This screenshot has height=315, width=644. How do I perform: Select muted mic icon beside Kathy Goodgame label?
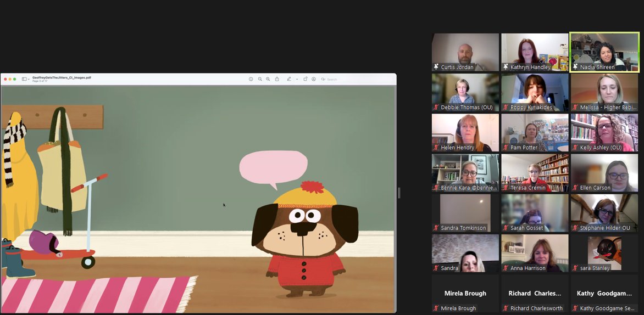tap(575, 308)
